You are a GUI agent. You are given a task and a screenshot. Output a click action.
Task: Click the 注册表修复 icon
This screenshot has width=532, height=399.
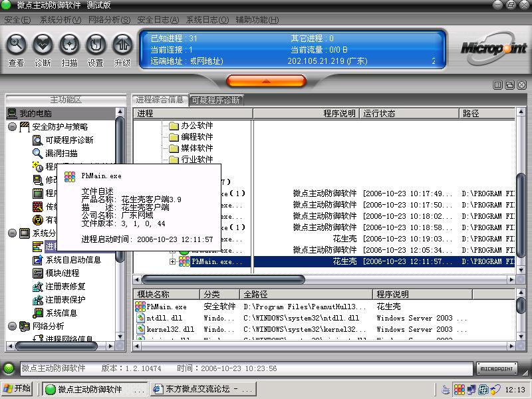pyautogui.click(x=37, y=287)
